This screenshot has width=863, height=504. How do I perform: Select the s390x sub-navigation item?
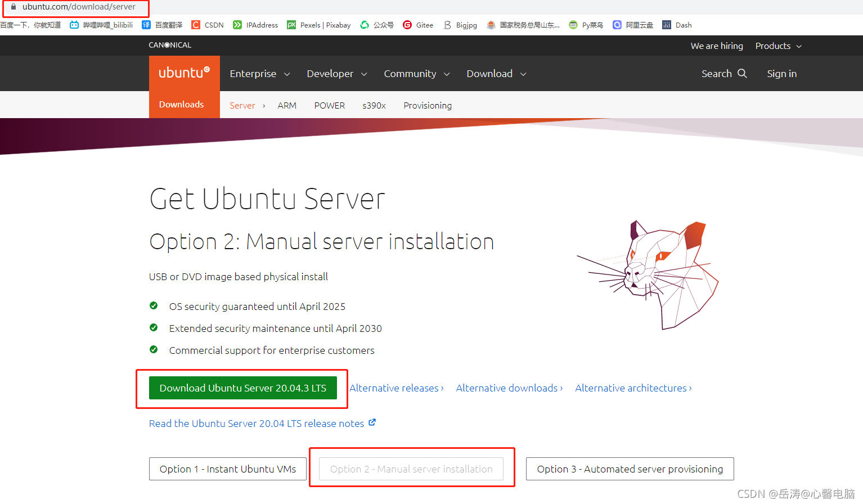(x=374, y=105)
